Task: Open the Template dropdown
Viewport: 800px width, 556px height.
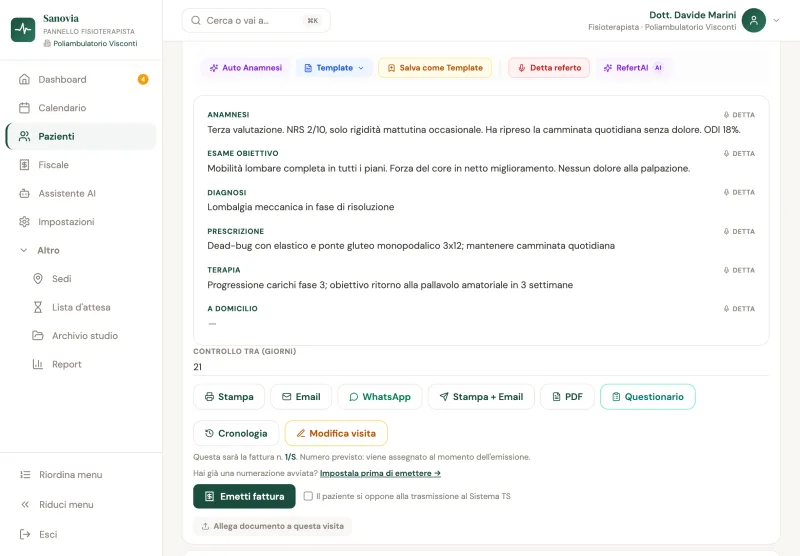Action: click(x=334, y=68)
